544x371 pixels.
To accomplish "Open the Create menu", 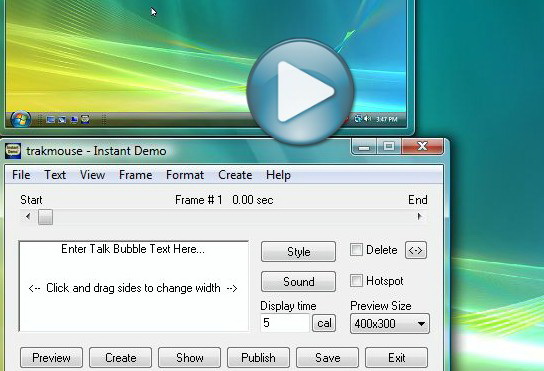I will pos(235,175).
